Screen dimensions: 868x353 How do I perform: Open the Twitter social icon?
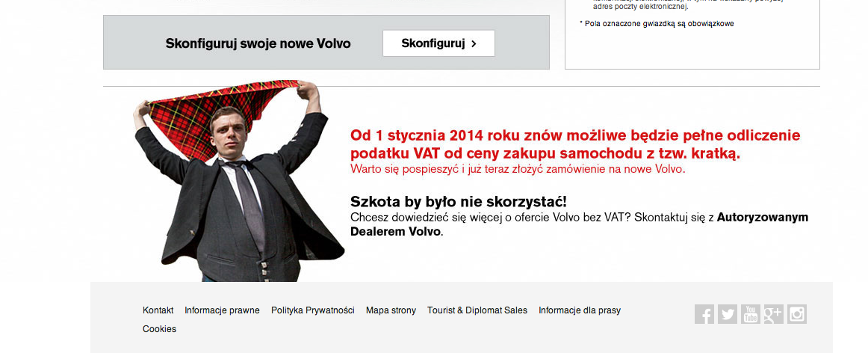click(x=728, y=314)
